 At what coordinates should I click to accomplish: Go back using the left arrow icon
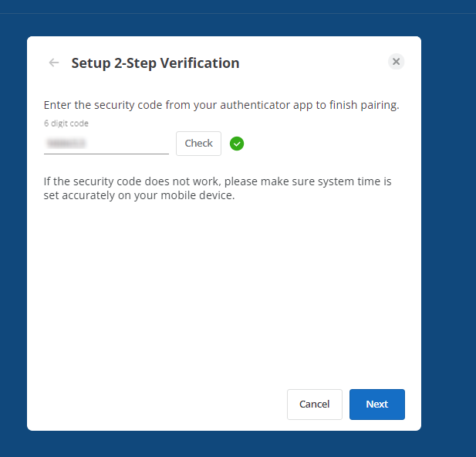pos(54,63)
